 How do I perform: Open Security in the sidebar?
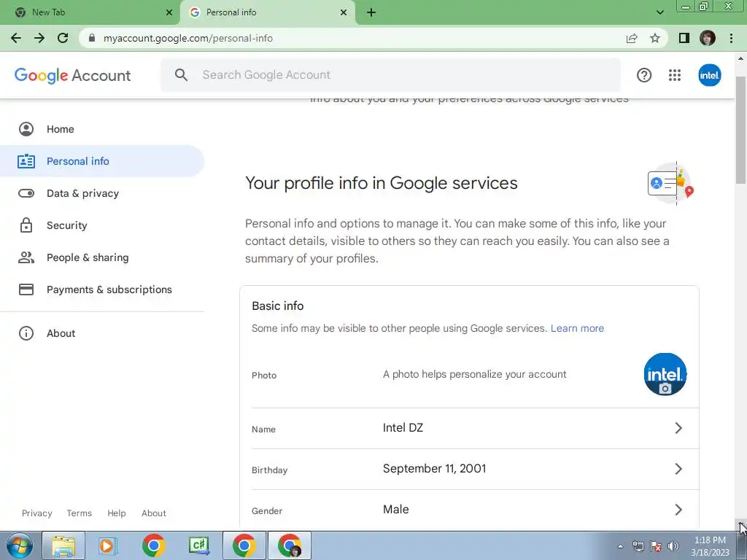[x=102, y=225]
